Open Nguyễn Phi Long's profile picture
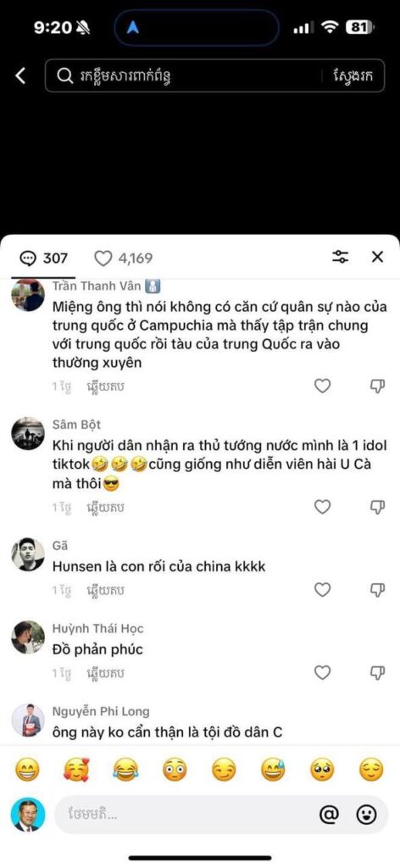Image resolution: width=400 pixels, height=868 pixels. point(28,721)
